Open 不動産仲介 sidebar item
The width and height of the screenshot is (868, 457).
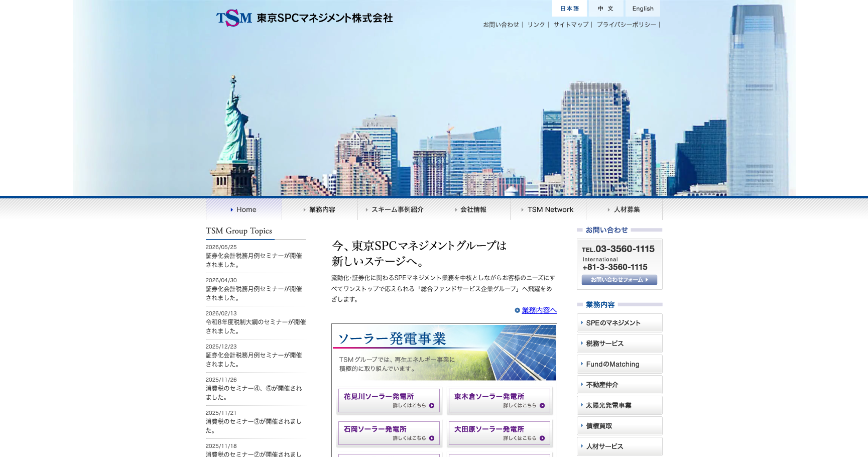click(619, 385)
